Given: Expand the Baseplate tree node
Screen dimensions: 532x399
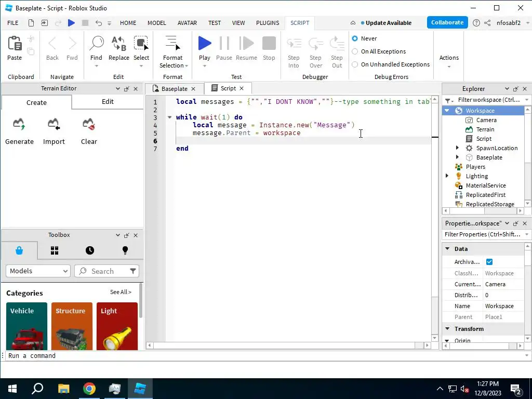Looking at the screenshot, I should coord(457,157).
